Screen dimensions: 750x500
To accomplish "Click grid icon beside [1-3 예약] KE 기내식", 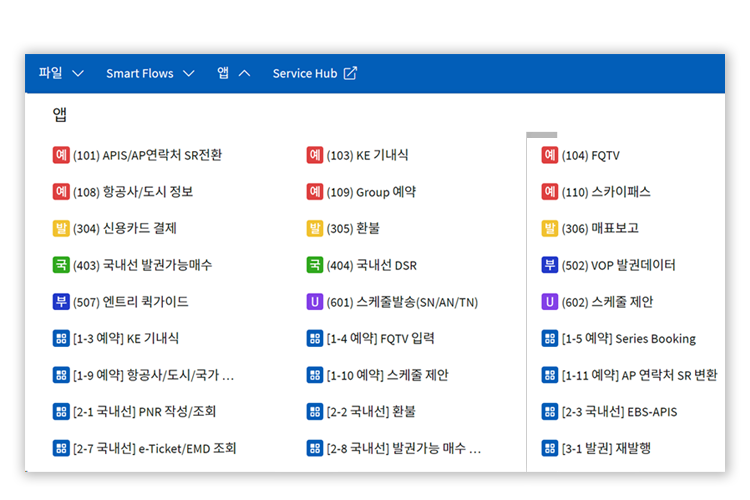I will pyautogui.click(x=61, y=338).
